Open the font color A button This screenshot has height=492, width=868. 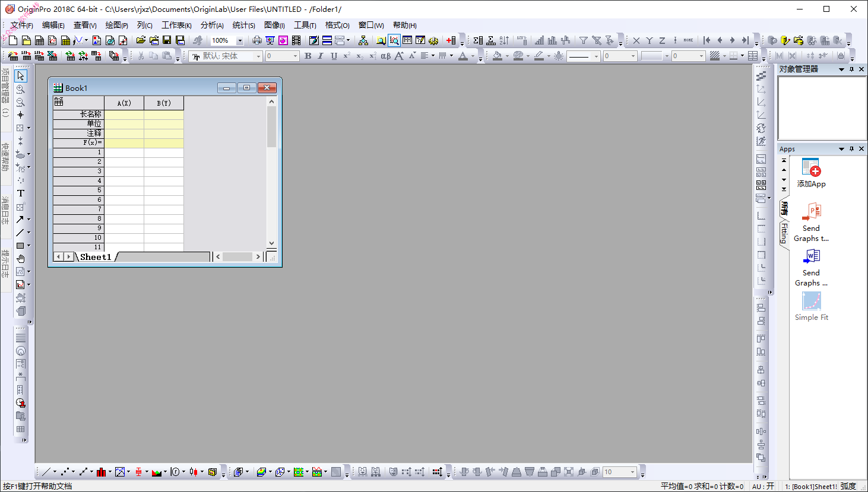pos(463,56)
